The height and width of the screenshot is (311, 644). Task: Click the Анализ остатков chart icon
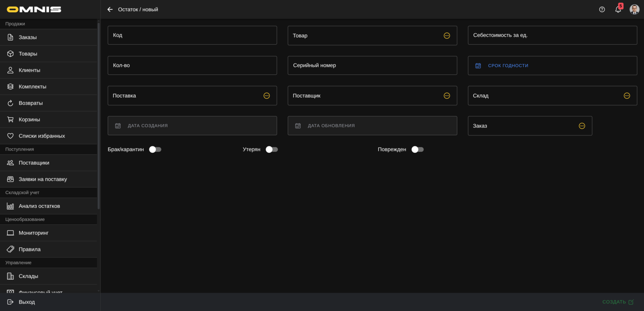tap(10, 206)
